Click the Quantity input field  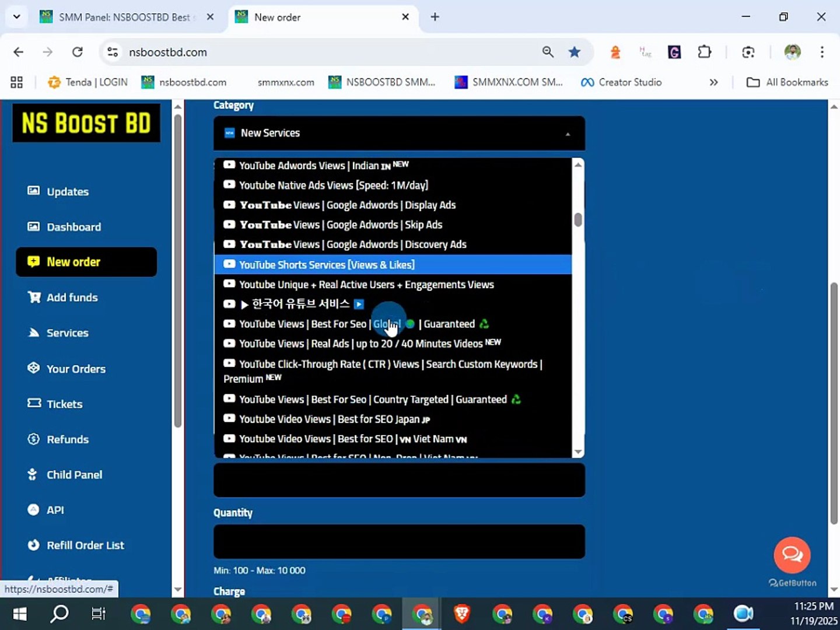click(399, 541)
